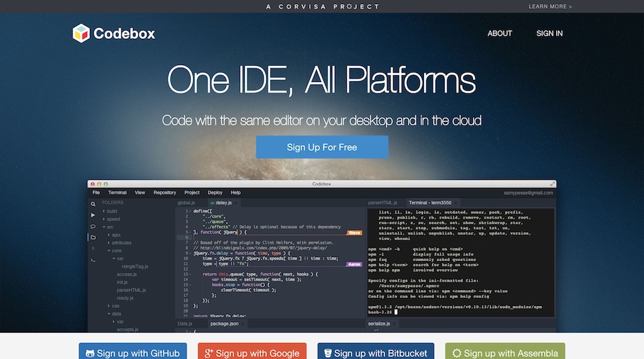Open init.js in the folder tree
This screenshot has width=644, height=359.
[x=122, y=283]
